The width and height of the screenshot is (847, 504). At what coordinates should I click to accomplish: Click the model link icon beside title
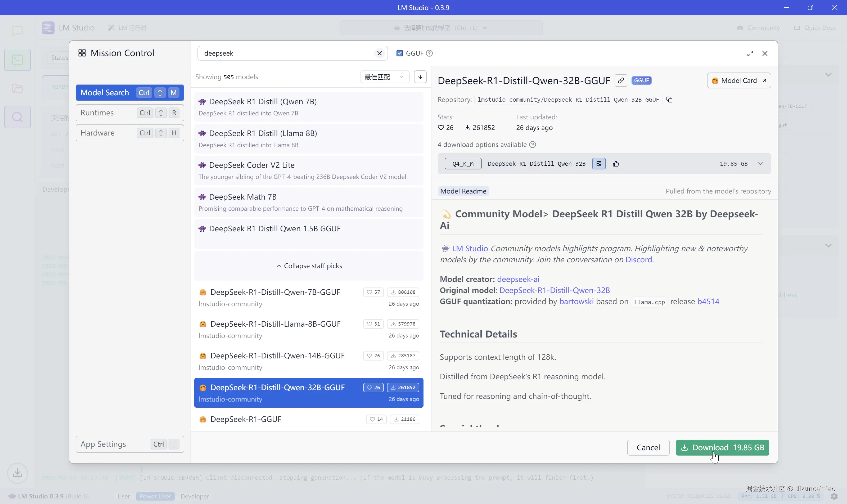pyautogui.click(x=621, y=80)
